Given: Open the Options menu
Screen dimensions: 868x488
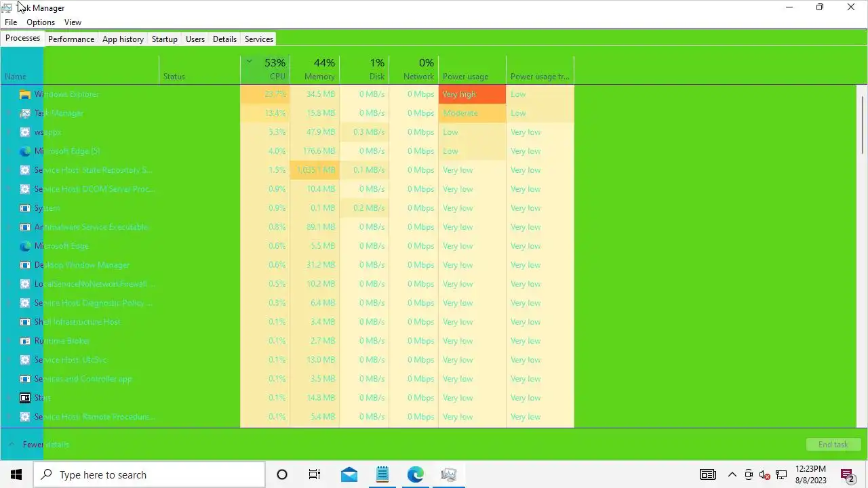Looking at the screenshot, I should 41,22.
